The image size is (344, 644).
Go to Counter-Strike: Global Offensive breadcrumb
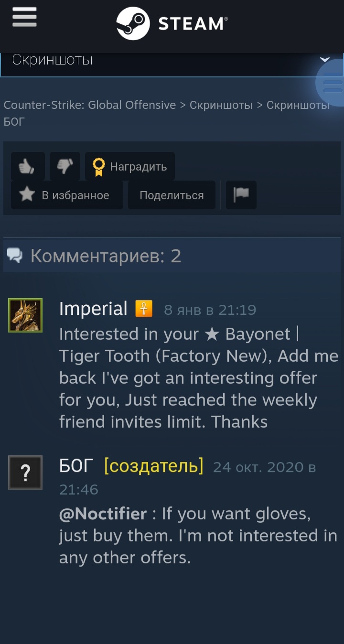click(x=90, y=105)
